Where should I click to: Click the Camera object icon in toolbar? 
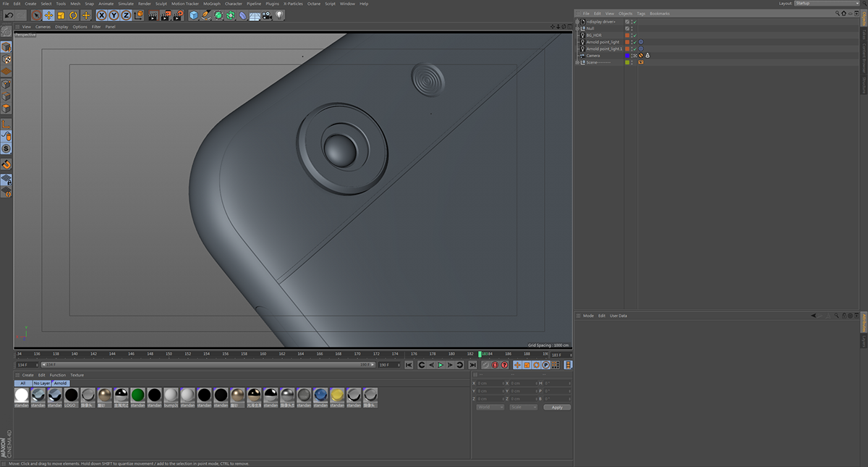coord(267,14)
